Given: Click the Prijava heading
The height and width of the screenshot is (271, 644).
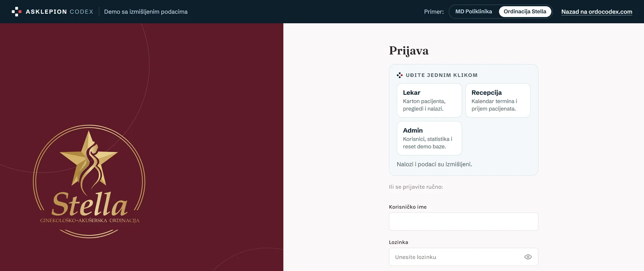Looking at the screenshot, I should coord(408,51).
